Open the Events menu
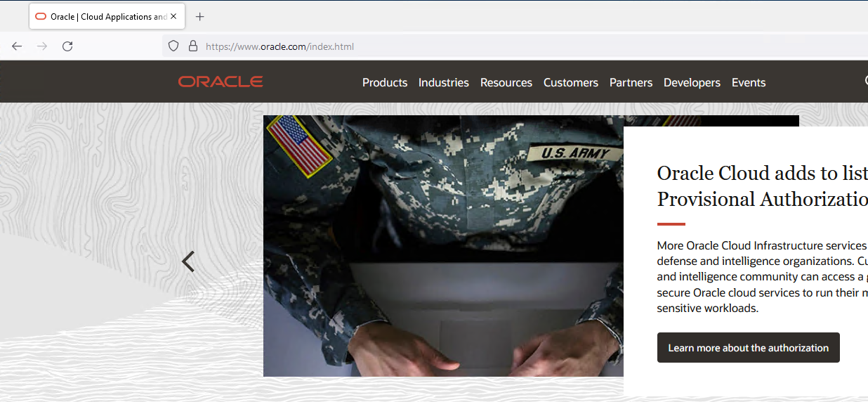Screen dimensions: 868x402 tap(749, 82)
